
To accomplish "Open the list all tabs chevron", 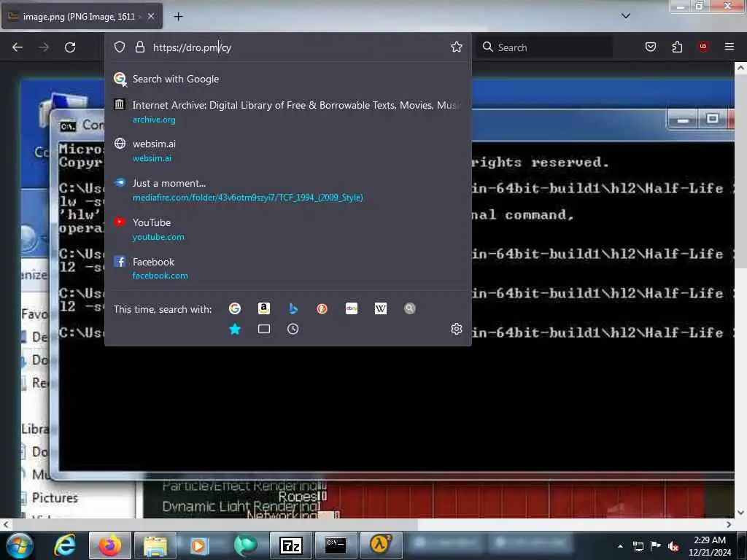I will [x=626, y=16].
